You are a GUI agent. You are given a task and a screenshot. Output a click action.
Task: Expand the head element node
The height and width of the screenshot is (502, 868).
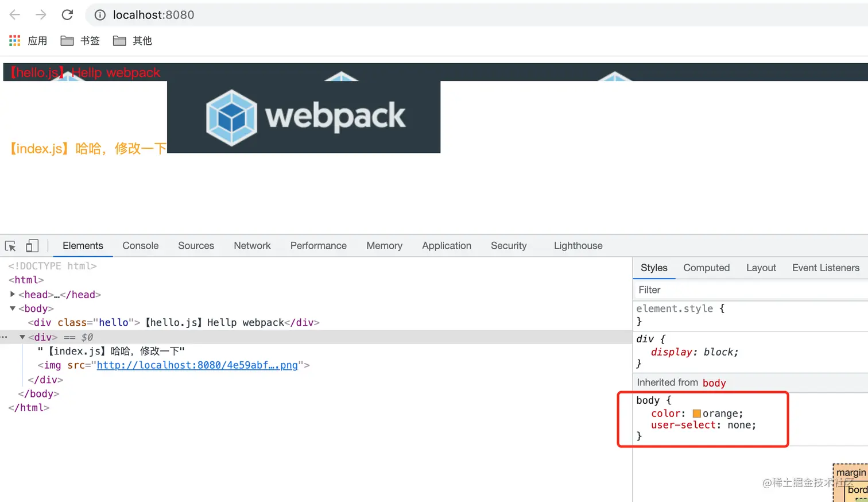tap(13, 294)
